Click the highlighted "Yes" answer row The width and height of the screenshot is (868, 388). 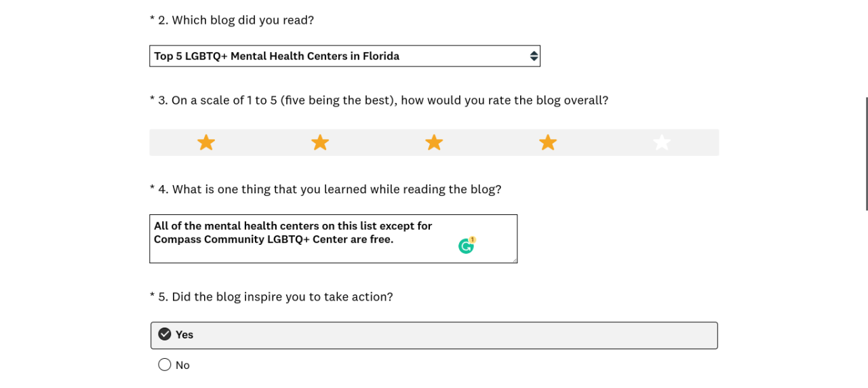pos(434,335)
